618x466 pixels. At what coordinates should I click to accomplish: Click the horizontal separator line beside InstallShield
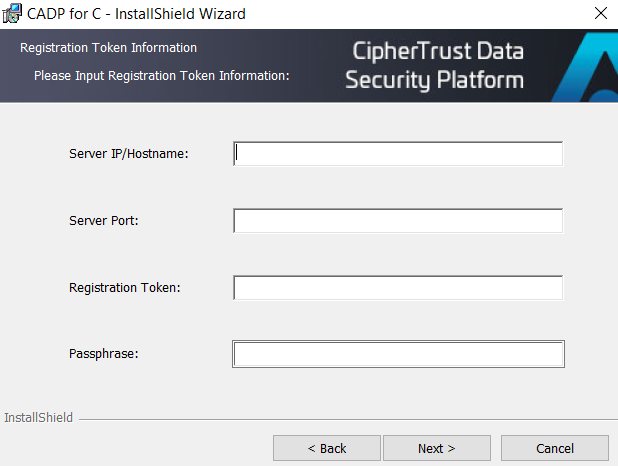340,419
